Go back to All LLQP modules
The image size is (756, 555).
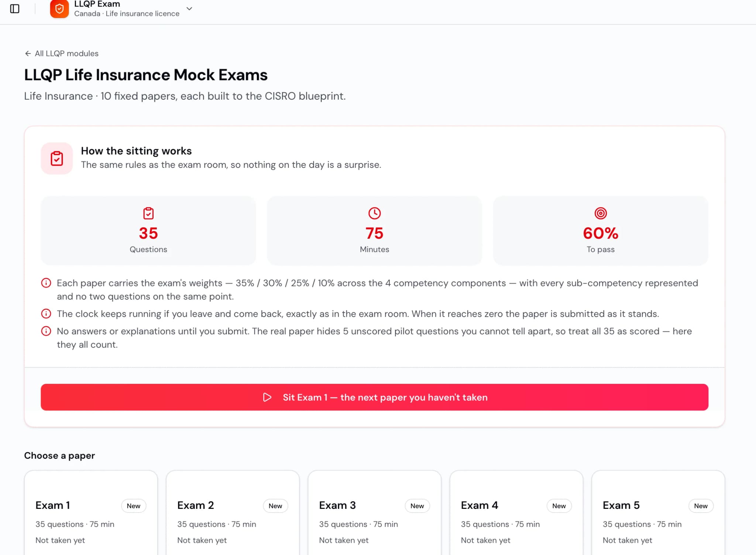point(62,54)
